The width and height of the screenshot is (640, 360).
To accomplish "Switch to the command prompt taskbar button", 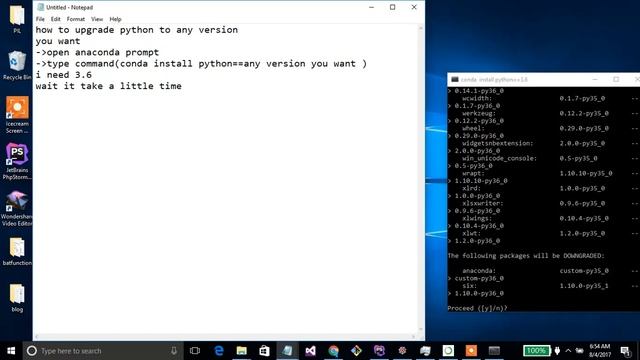I will pyautogui.click(x=494, y=351).
